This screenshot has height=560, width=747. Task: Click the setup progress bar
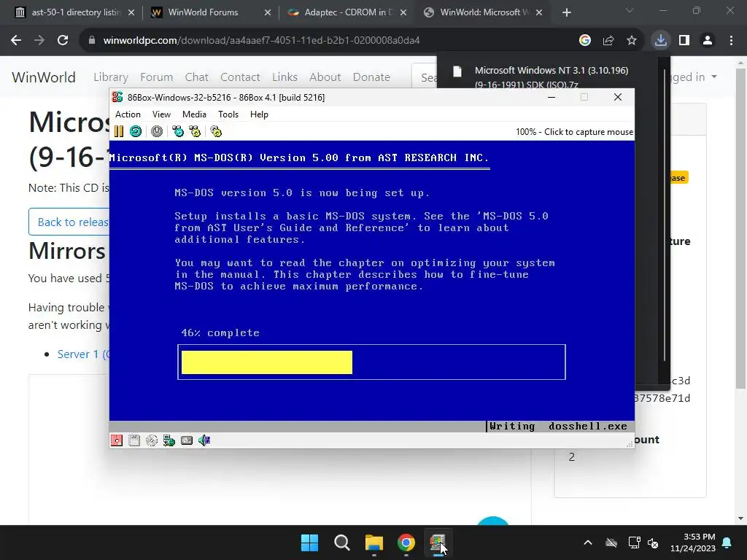point(371,362)
